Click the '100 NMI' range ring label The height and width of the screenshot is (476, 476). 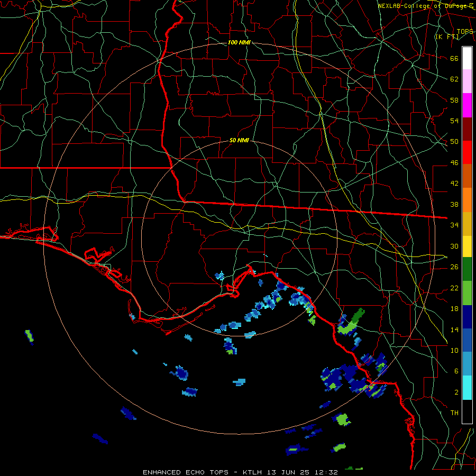click(x=239, y=42)
